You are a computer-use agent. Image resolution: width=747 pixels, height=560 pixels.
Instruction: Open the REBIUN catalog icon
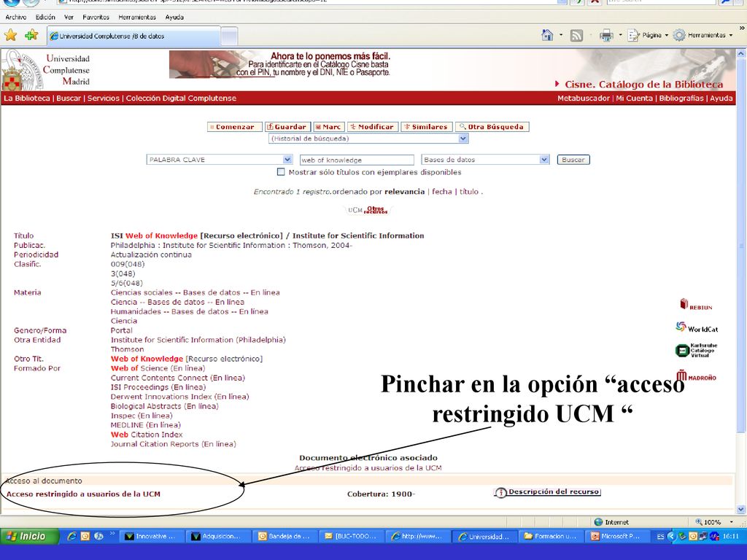coord(695,305)
